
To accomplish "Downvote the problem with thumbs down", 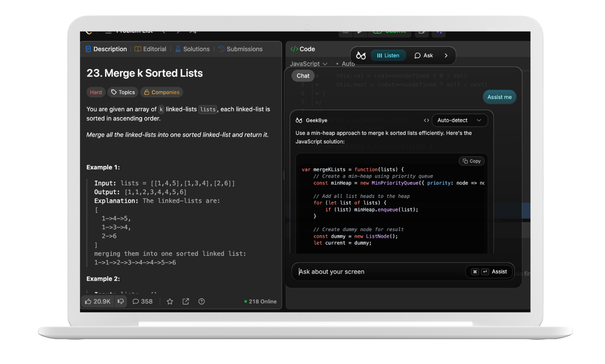I will pos(120,301).
